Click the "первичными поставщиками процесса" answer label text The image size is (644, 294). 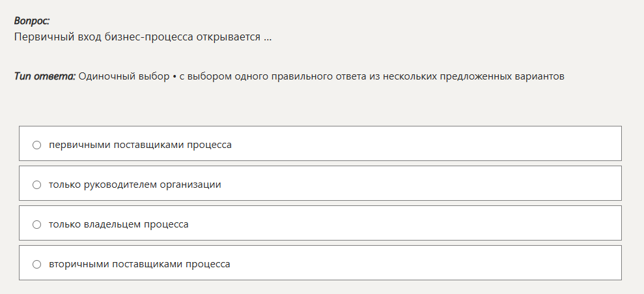coord(140,145)
